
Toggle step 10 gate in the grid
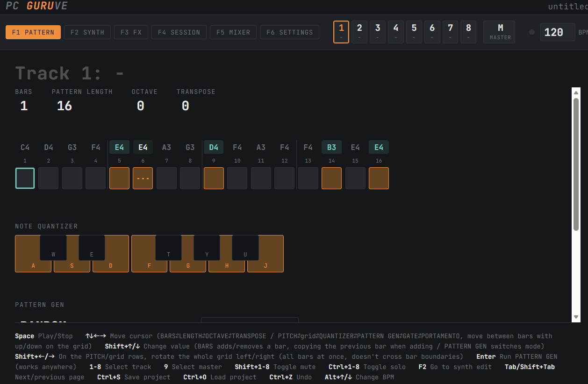click(x=237, y=178)
